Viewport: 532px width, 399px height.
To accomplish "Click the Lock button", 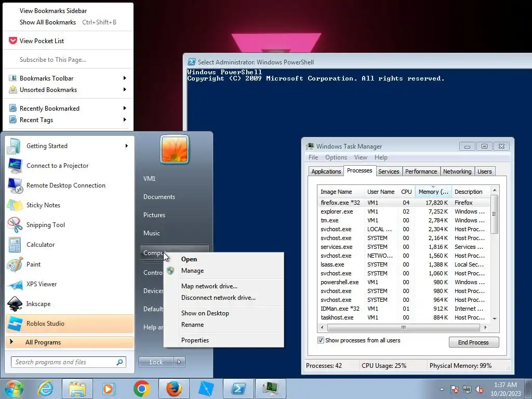I will [x=156, y=362].
